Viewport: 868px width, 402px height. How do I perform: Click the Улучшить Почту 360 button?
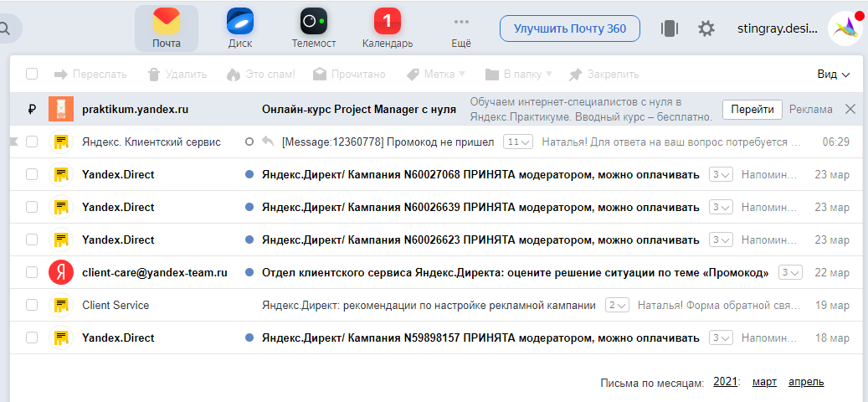[570, 28]
